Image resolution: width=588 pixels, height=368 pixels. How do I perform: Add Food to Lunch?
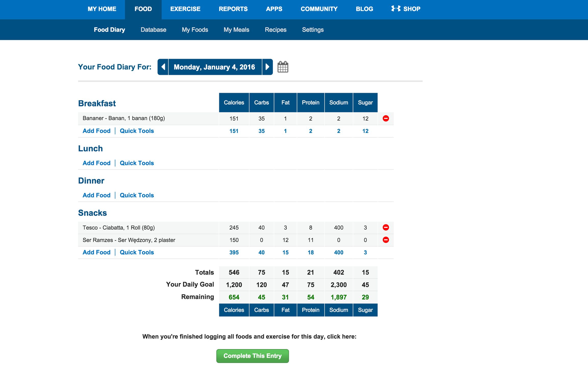pyautogui.click(x=96, y=163)
